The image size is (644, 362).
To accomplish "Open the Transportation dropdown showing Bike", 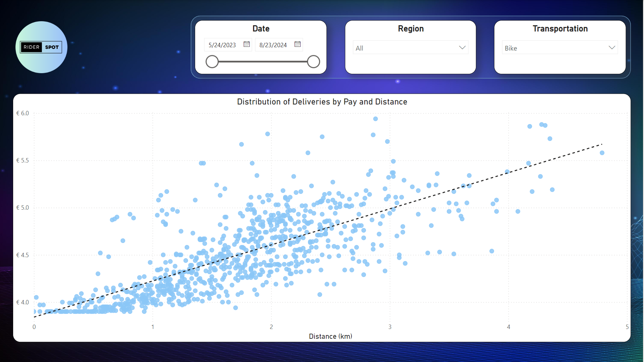I will point(560,48).
